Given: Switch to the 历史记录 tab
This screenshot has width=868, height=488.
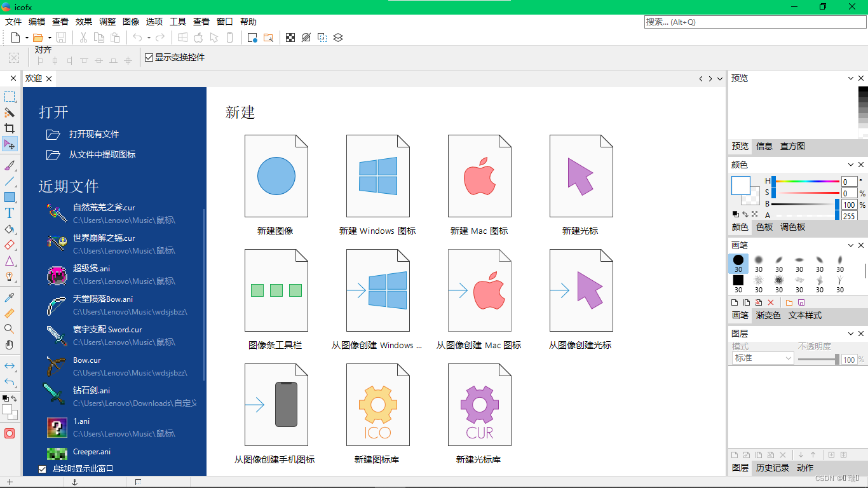Looking at the screenshot, I should [x=773, y=468].
